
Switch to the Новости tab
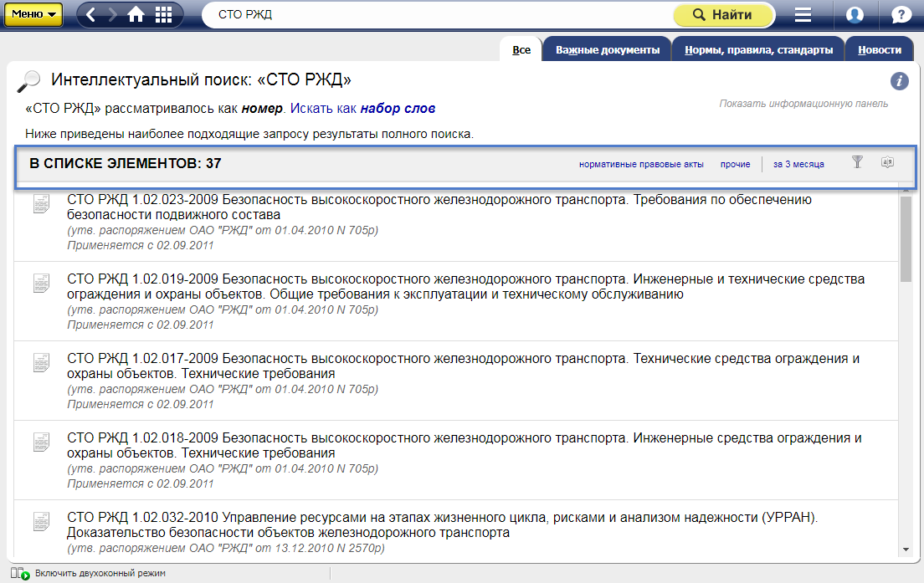pos(879,50)
